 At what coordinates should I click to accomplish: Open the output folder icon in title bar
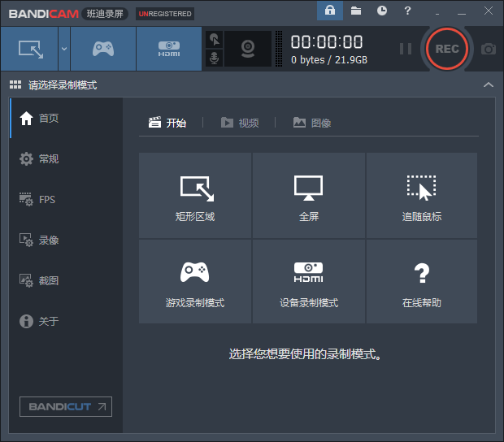[x=356, y=11]
